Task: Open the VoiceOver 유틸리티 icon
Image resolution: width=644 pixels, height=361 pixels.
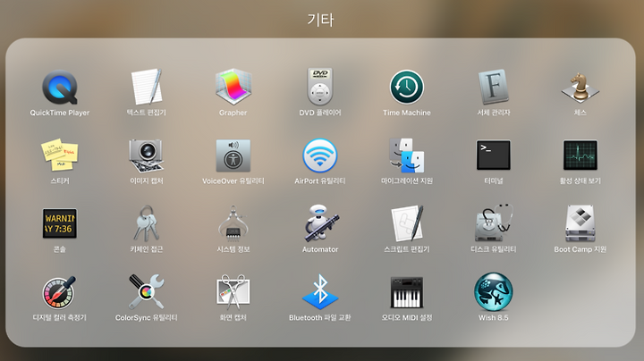Action: pos(233,155)
